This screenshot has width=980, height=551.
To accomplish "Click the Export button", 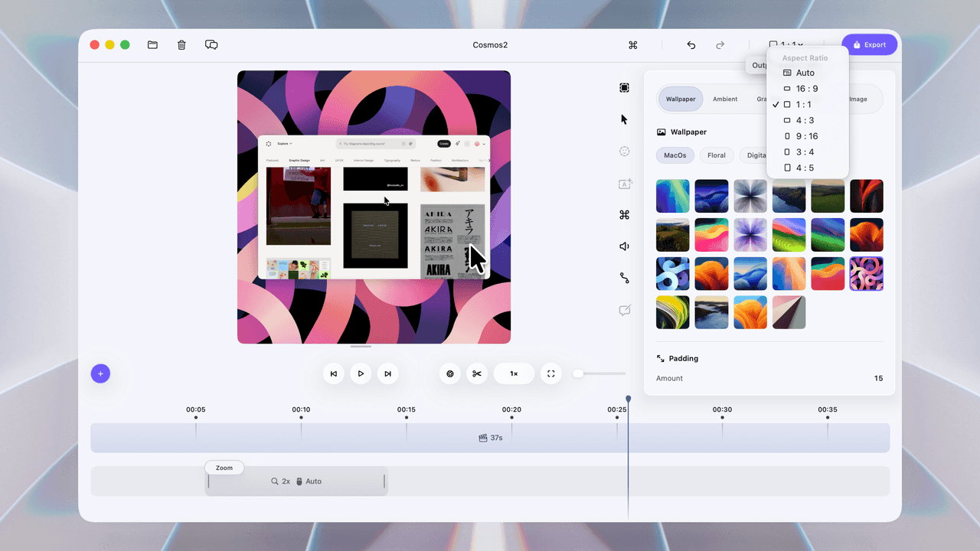I will 870,44.
